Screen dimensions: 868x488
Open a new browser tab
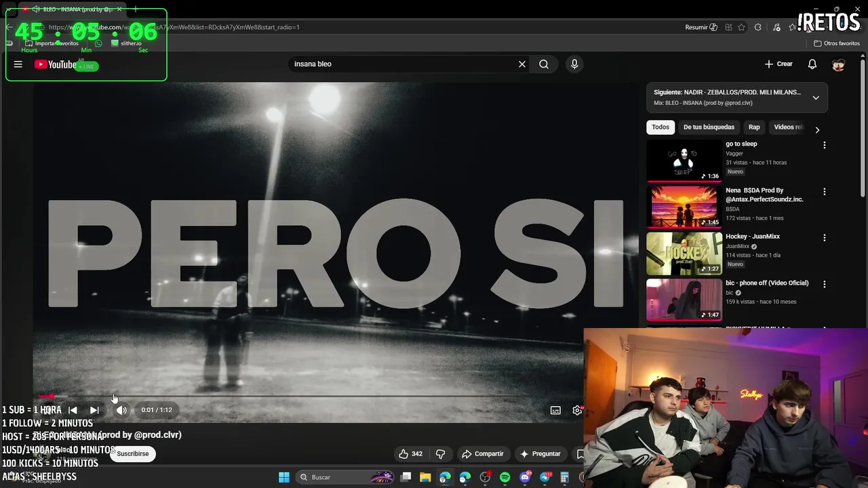(135, 9)
